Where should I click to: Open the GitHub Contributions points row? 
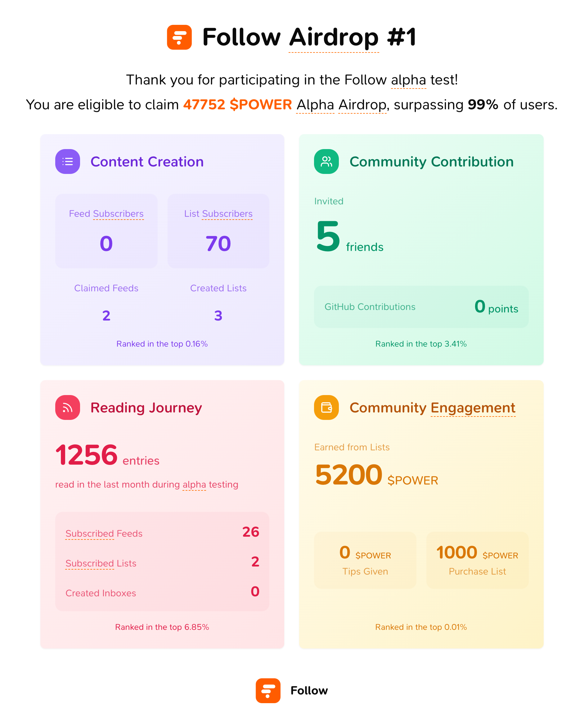(421, 307)
